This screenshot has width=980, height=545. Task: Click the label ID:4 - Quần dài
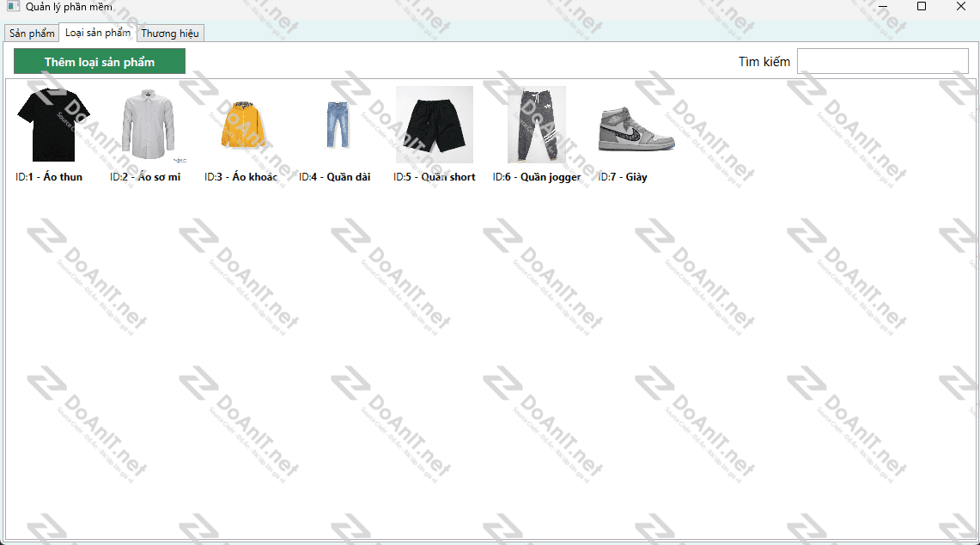334,177
